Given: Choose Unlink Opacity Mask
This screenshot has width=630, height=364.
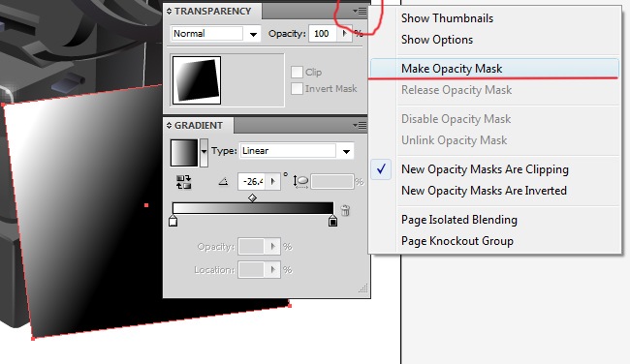Looking at the screenshot, I should click(454, 140).
